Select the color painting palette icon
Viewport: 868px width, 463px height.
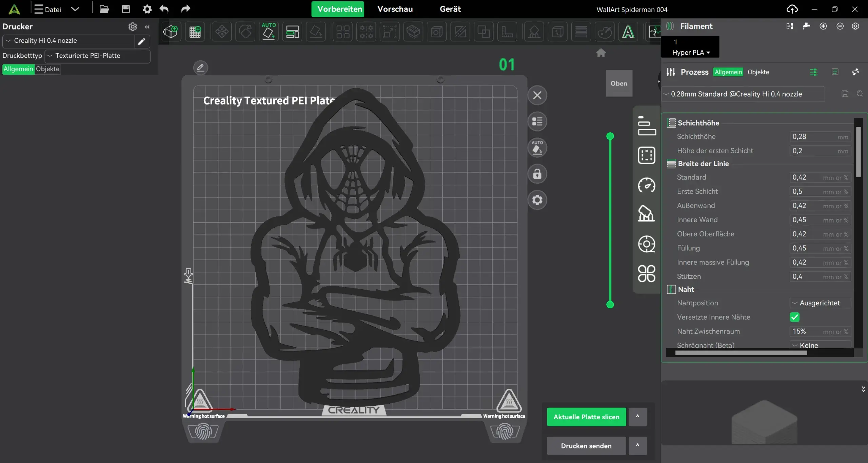point(605,32)
